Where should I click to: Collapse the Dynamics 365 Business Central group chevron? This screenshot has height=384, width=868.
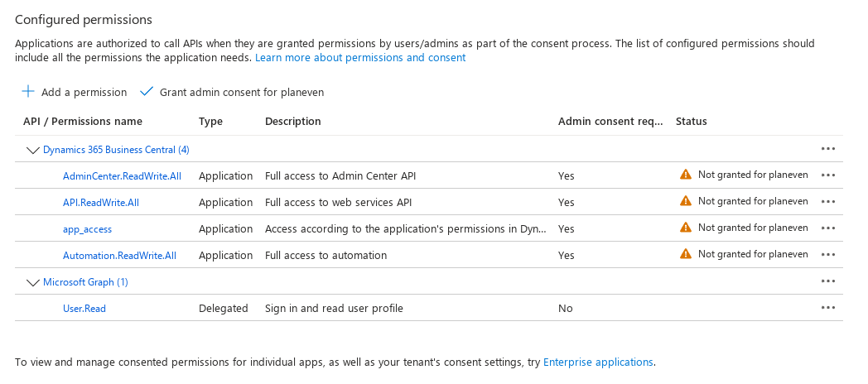pyautogui.click(x=32, y=150)
